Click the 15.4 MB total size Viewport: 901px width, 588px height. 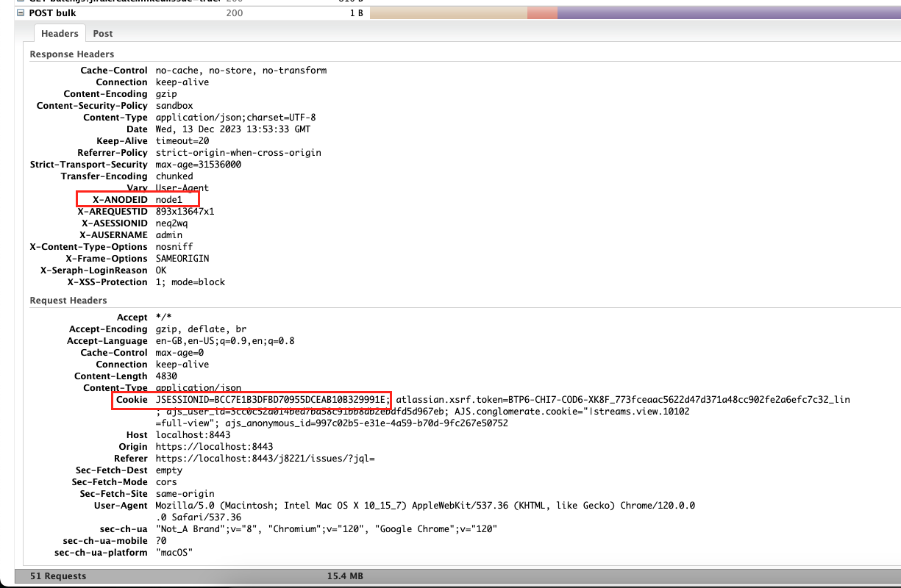pyautogui.click(x=345, y=576)
